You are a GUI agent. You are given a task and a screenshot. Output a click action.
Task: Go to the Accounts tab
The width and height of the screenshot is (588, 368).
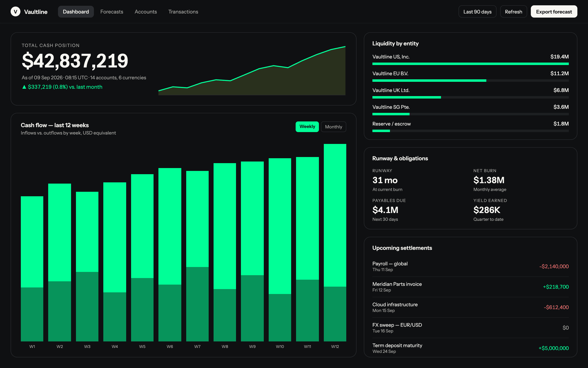click(x=146, y=12)
